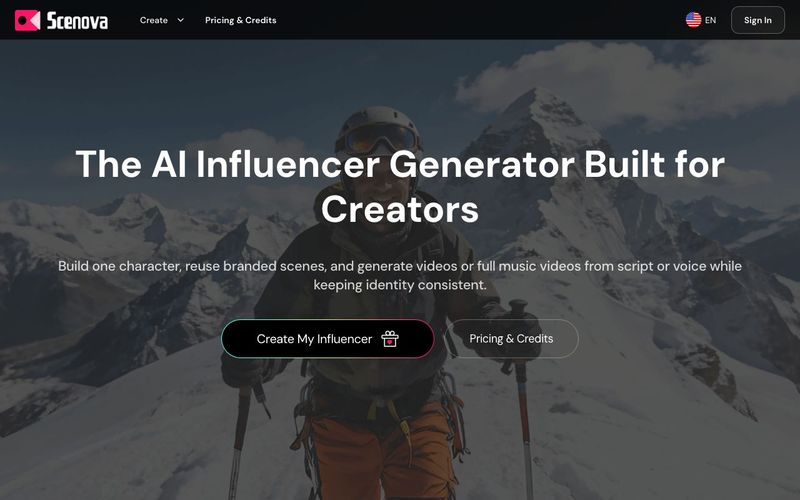Screen dimensions: 800x500
Task: Open the Create menu
Action: coord(154,20)
